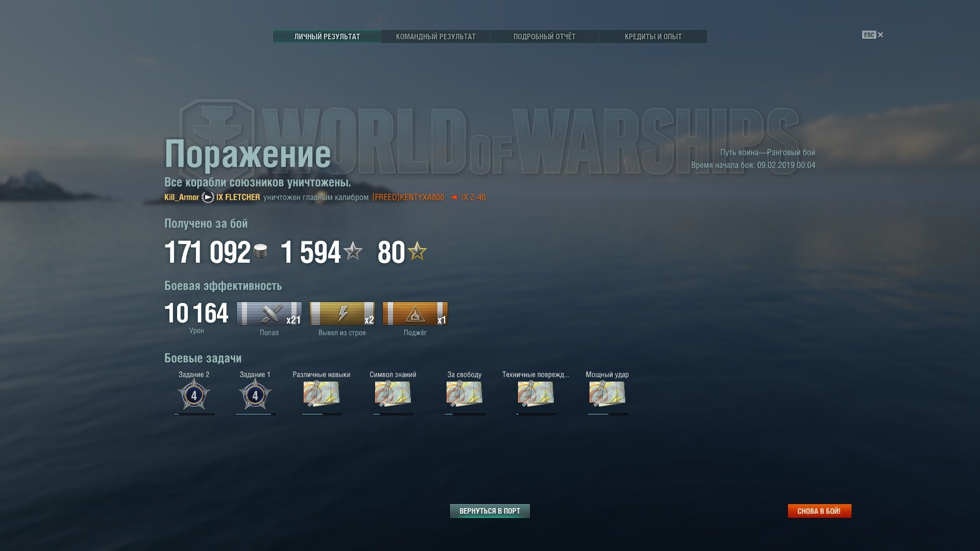Open the За свободу mission icon

click(x=464, y=394)
